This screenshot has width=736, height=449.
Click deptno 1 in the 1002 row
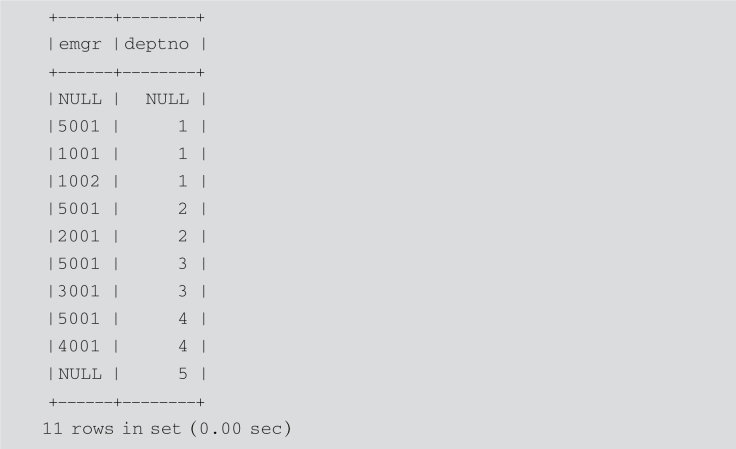click(x=183, y=182)
